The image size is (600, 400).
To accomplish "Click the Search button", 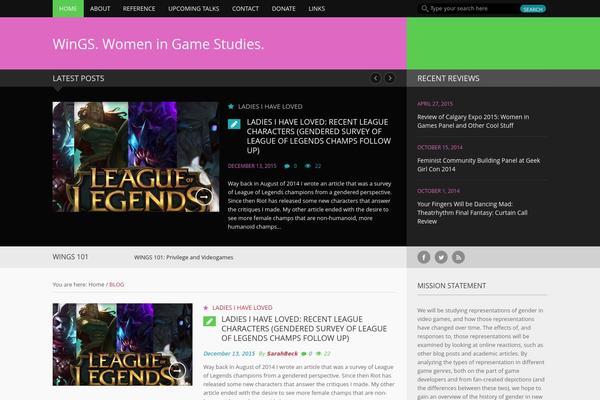I will tap(533, 9).
